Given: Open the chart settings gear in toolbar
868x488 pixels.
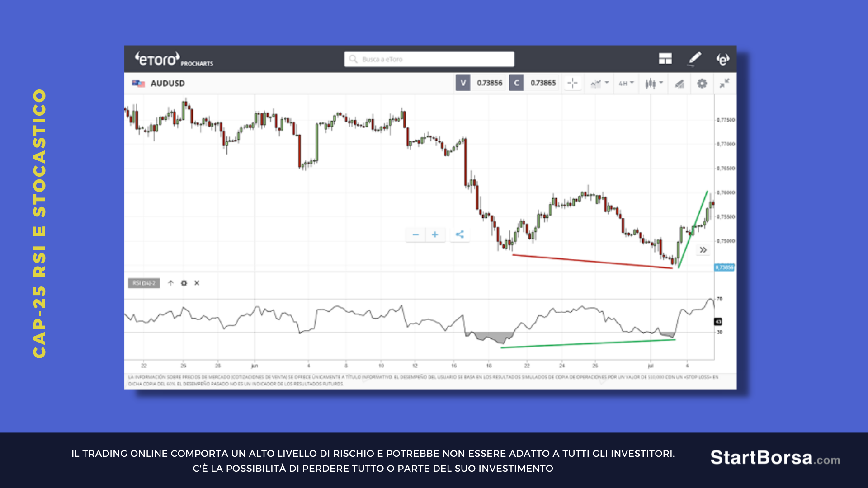Looking at the screenshot, I should coord(702,84).
